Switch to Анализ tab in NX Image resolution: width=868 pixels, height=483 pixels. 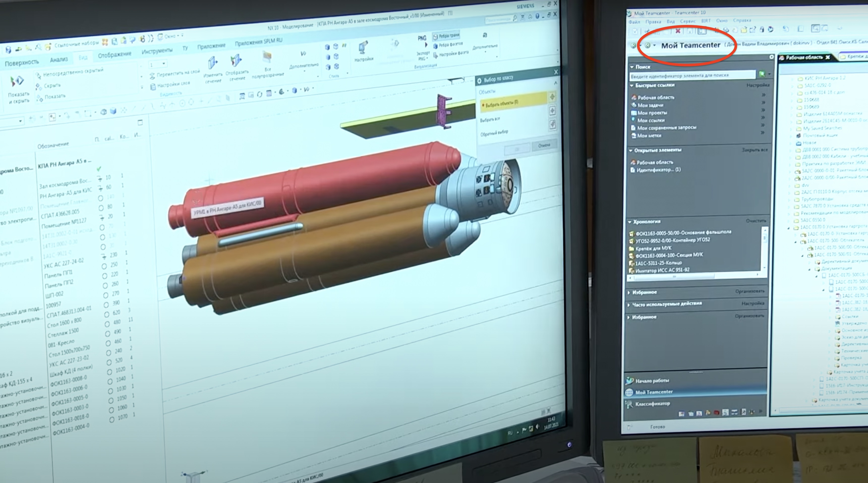point(59,59)
